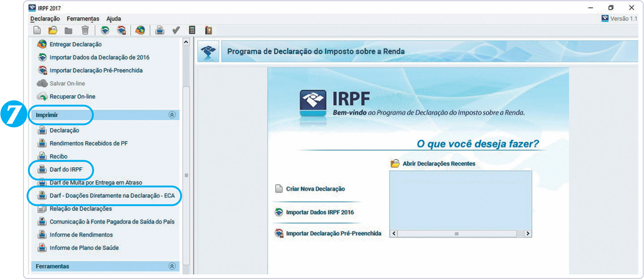
Task: Click icon beside Importar Dados da Declaração de 2016
Action: tap(42, 57)
